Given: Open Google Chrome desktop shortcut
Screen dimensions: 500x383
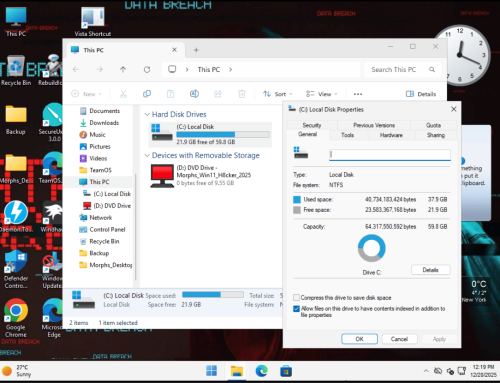Looking at the screenshot, I should (16, 318).
